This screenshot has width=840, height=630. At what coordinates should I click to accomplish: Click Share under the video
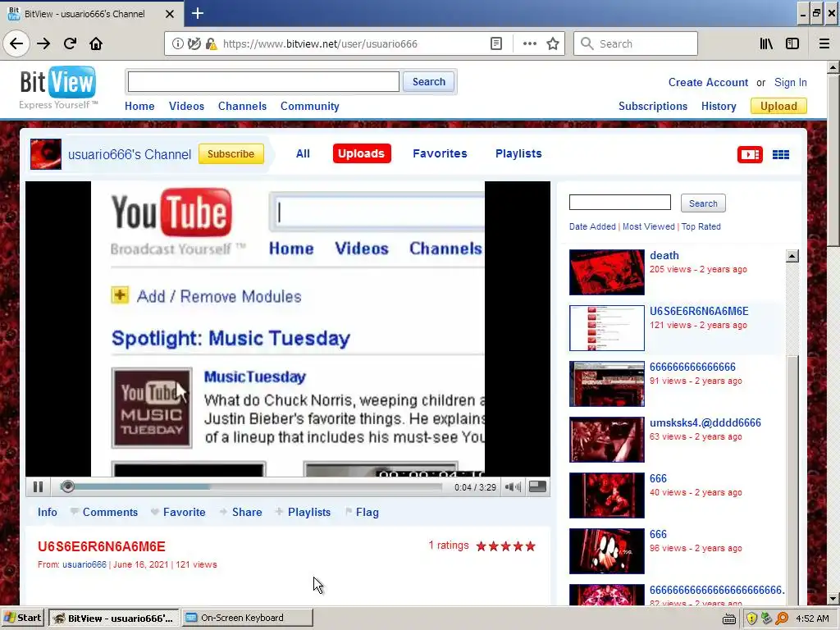[247, 512]
